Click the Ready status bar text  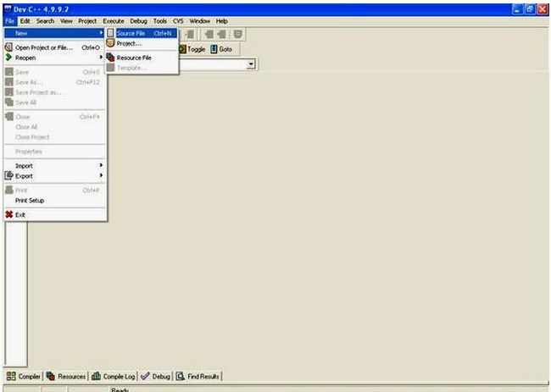coord(120,389)
